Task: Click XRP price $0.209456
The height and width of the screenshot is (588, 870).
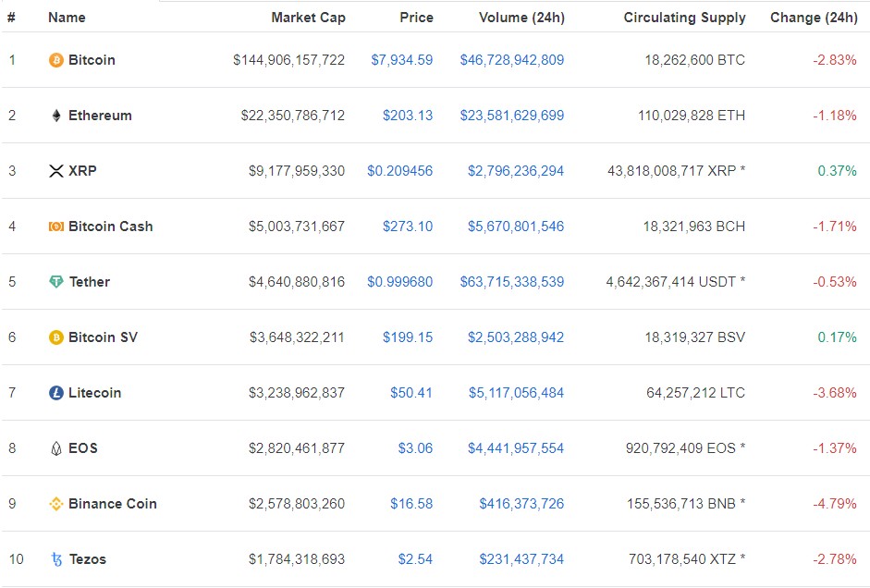Action: tap(400, 171)
